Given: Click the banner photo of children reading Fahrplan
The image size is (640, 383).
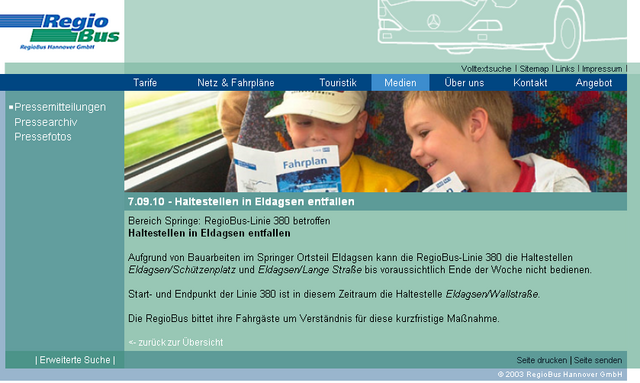Looking at the screenshot, I should click(x=376, y=142).
